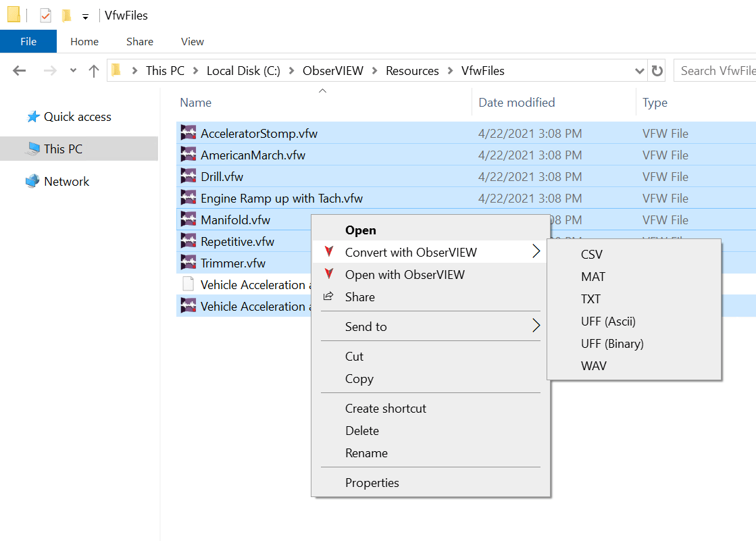This screenshot has height=541, width=756.
Task: Select the Engine Ramp up with Tach.vfw filename
Action: pos(282,198)
